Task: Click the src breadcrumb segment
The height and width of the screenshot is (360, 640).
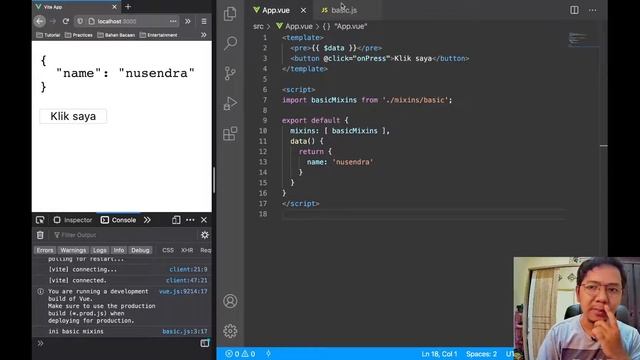Action: click(x=258, y=26)
